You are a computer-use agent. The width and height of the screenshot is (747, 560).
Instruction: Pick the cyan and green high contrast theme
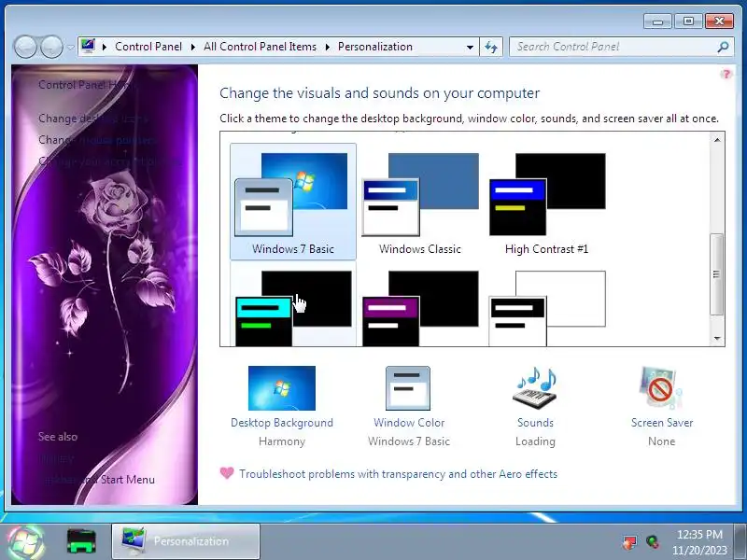pyautogui.click(x=292, y=305)
